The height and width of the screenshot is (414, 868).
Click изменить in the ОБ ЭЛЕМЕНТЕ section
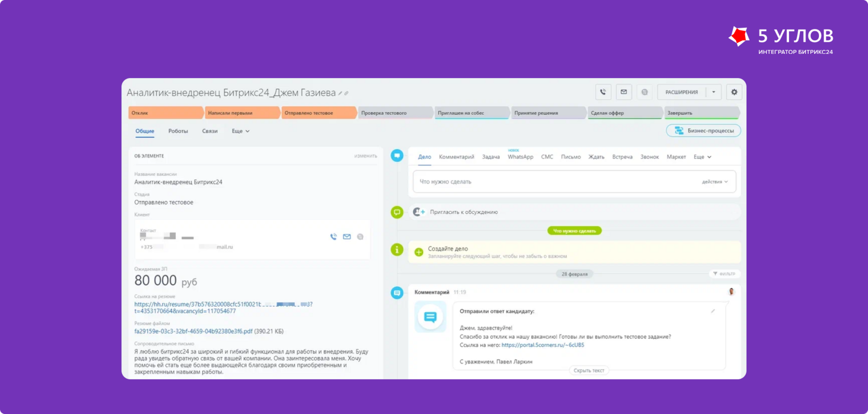tap(366, 156)
